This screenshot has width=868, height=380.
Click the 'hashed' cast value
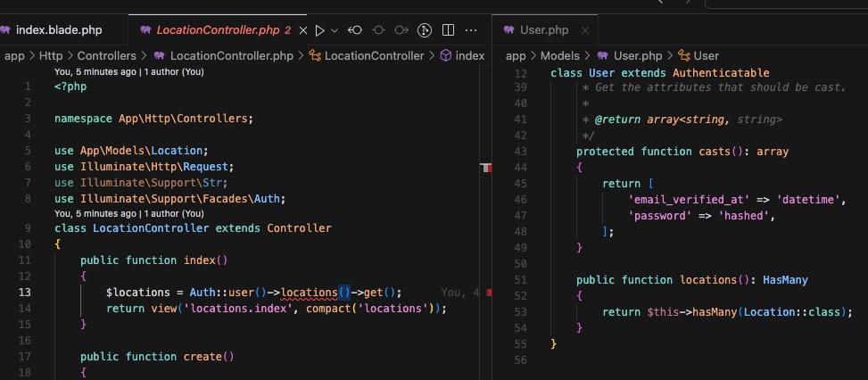pos(744,216)
